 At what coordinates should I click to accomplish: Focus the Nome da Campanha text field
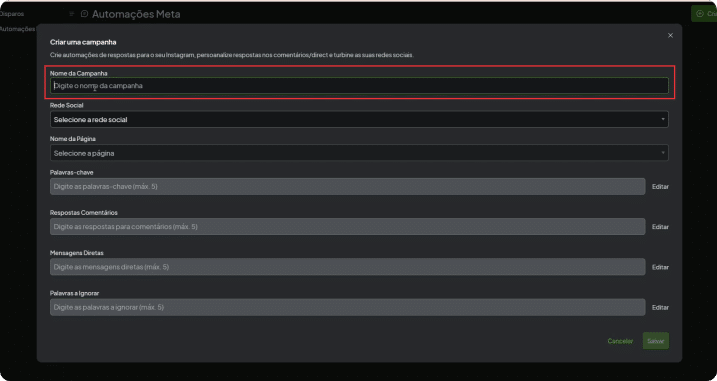[359, 86]
